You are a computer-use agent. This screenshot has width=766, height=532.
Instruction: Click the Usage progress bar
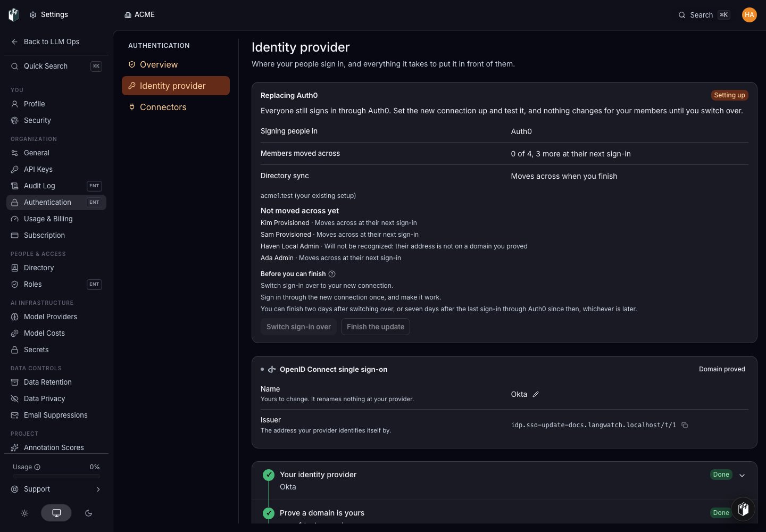pyautogui.click(x=56, y=476)
